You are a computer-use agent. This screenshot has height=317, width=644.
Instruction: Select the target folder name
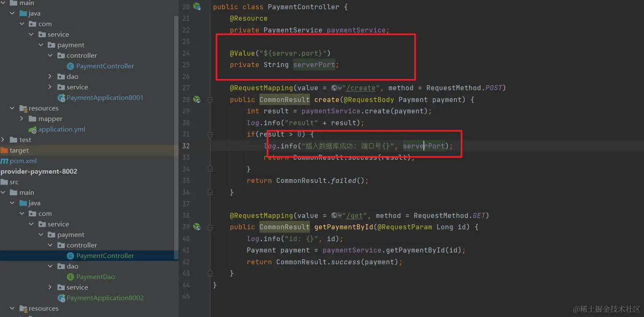[x=19, y=150]
